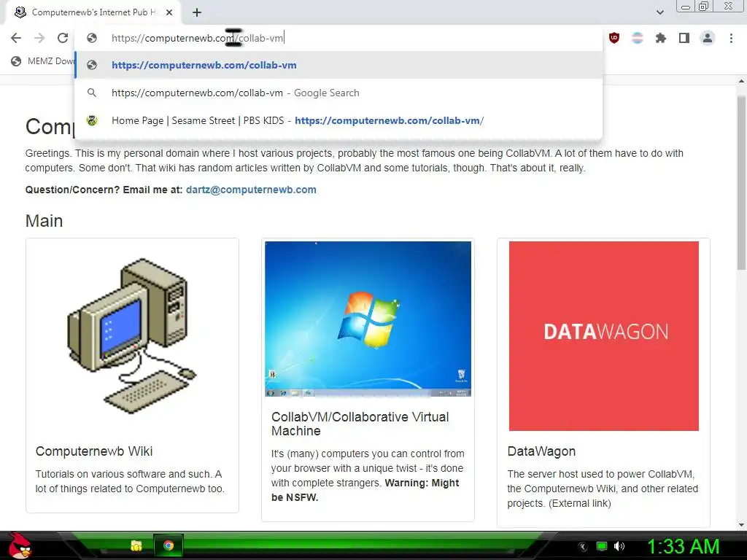Select the Sesame Street PBS KIDS suggestion

[x=338, y=120]
